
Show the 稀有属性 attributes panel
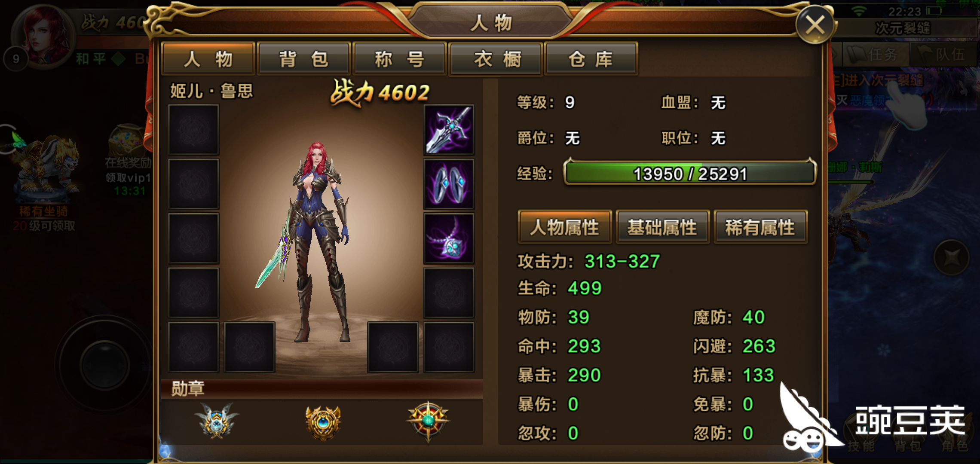[x=760, y=227]
